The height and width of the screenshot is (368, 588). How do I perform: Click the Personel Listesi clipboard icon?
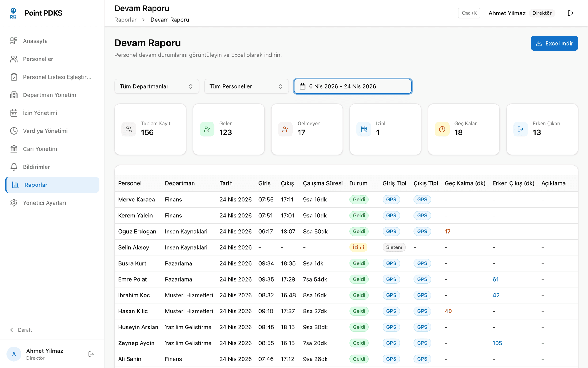[14, 77]
